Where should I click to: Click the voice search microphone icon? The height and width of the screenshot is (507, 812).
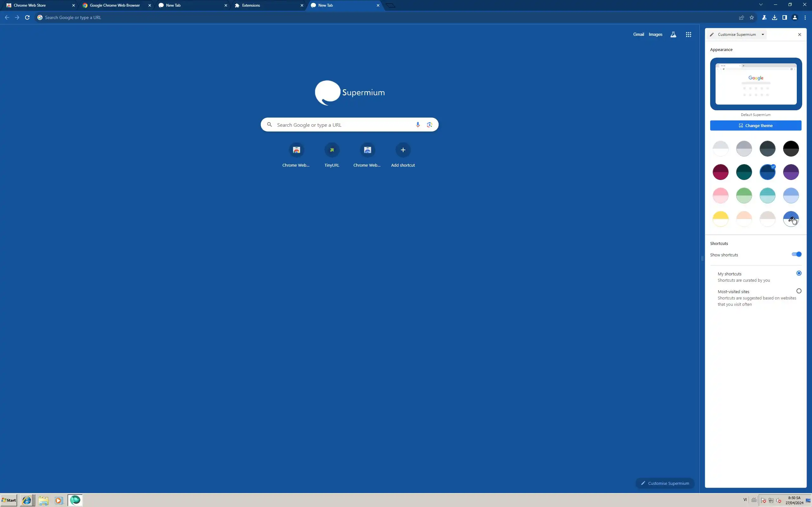pos(418,125)
